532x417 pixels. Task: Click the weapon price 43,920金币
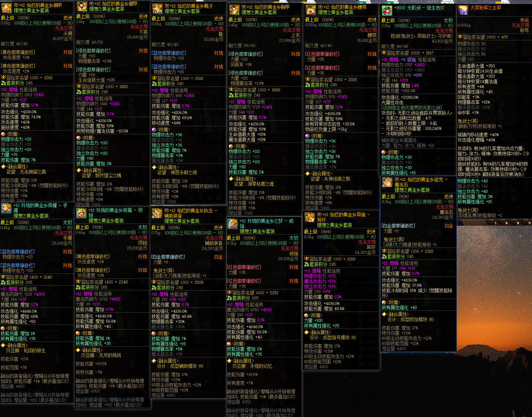tap(442, 41)
